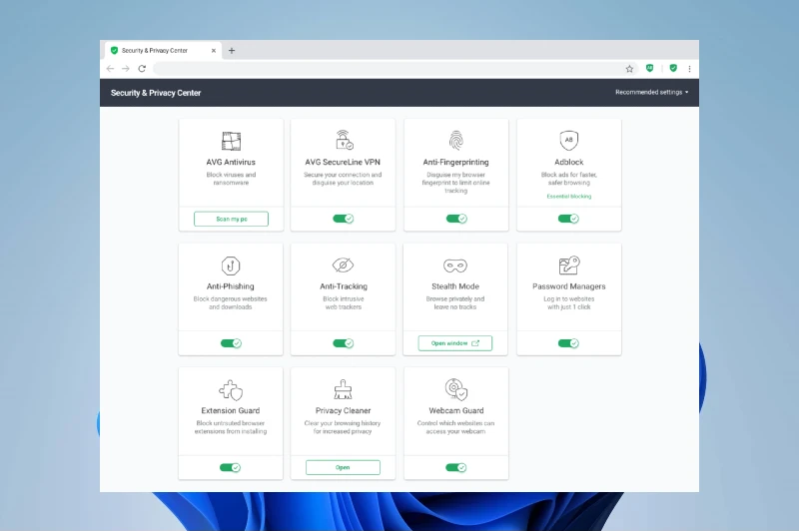Click the Anti-Tracking card title
The height and width of the screenshot is (532, 799).
[344, 286]
